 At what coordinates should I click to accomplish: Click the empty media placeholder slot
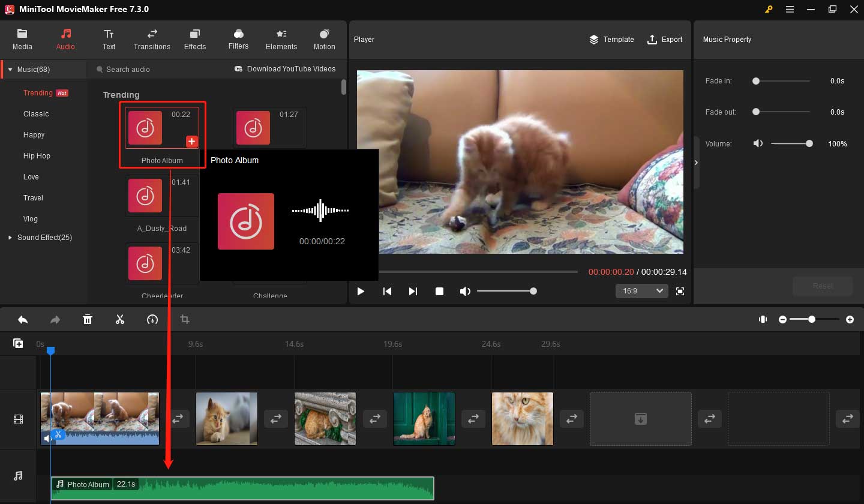(641, 419)
